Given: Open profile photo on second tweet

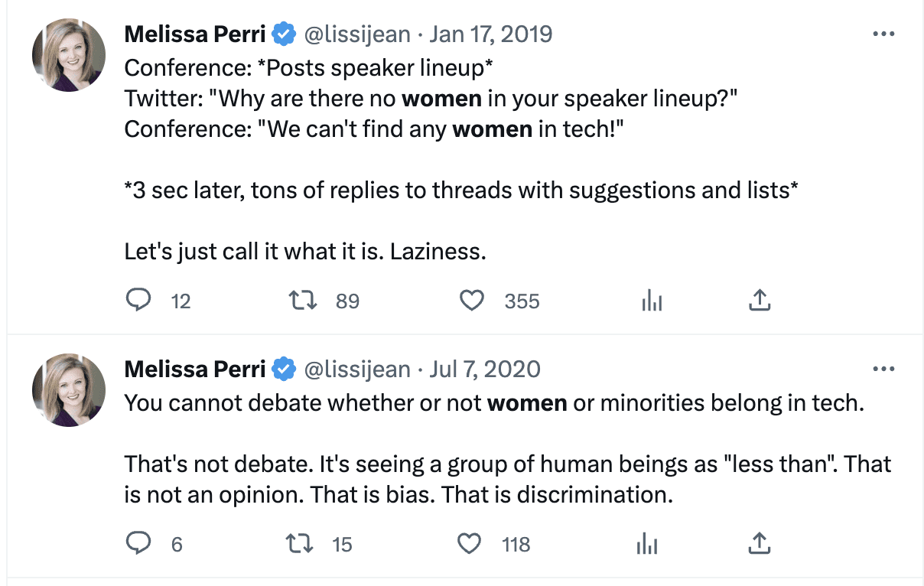Looking at the screenshot, I should pos(69,390).
